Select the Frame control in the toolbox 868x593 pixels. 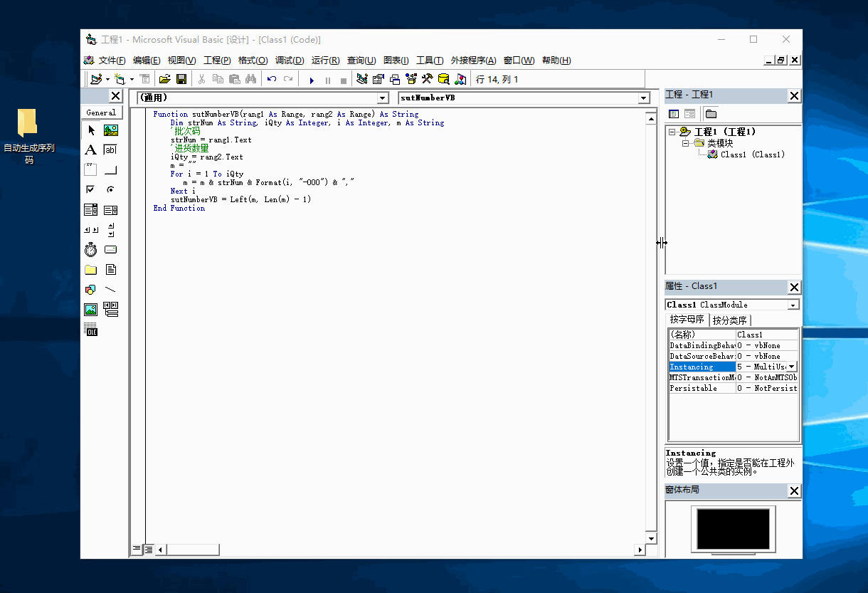click(91, 169)
